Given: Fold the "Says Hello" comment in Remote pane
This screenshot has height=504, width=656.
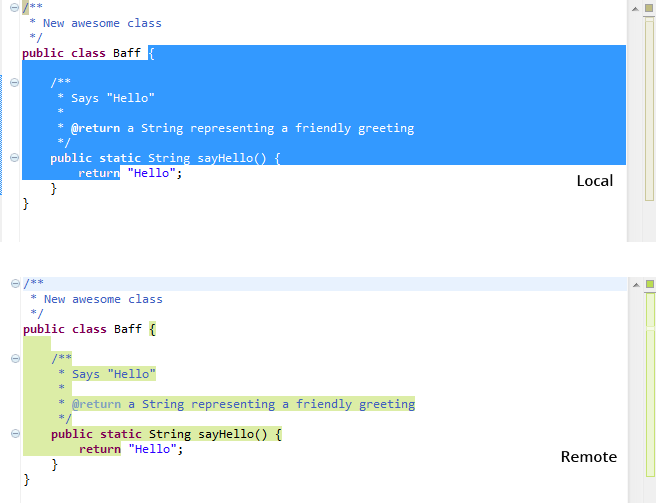Looking at the screenshot, I should point(14,359).
